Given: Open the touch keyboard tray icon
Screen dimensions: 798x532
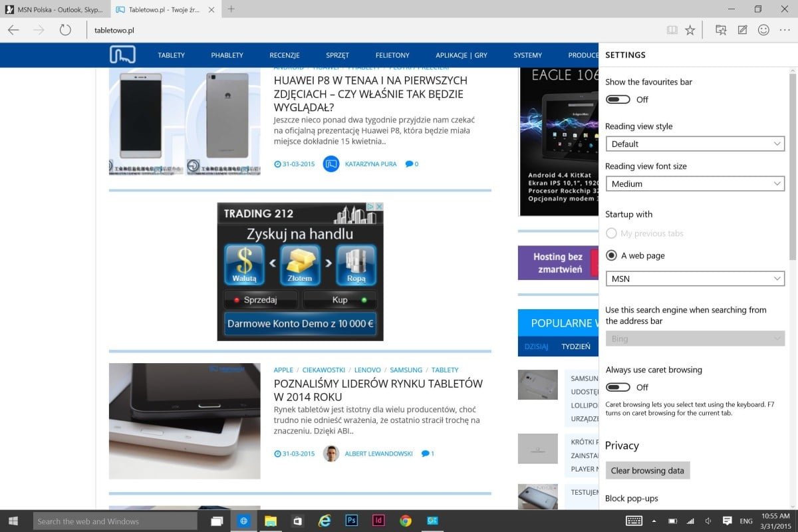Looking at the screenshot, I should click(x=634, y=521).
